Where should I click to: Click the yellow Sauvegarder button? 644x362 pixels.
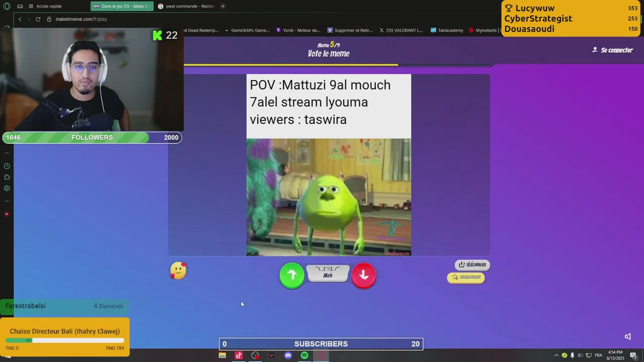click(x=466, y=278)
